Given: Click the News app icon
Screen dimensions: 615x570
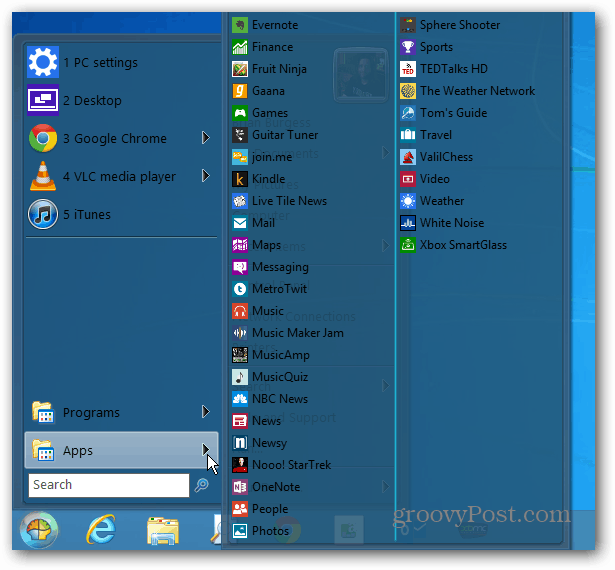Looking at the screenshot, I should [240, 421].
